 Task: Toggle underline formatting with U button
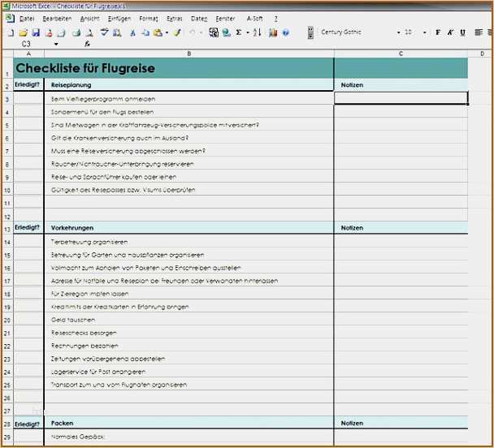[462, 32]
